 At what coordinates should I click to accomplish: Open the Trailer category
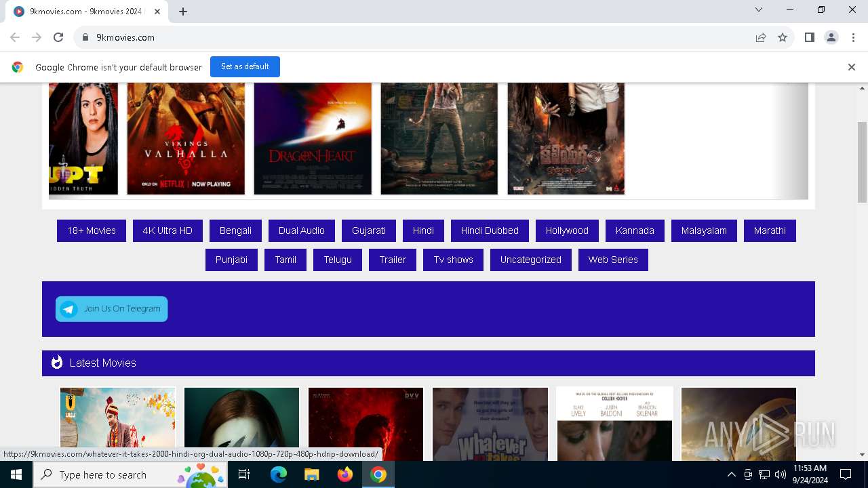(393, 260)
